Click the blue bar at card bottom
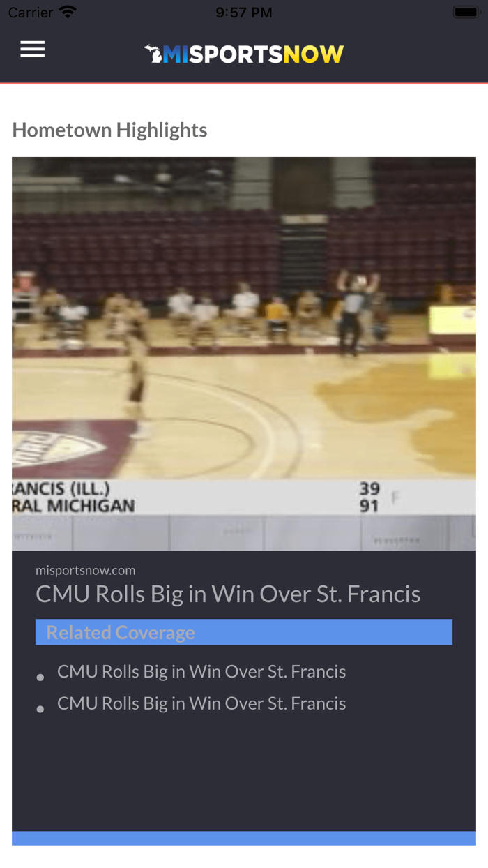Image resolution: width=488 pixels, height=868 pixels. click(244, 838)
